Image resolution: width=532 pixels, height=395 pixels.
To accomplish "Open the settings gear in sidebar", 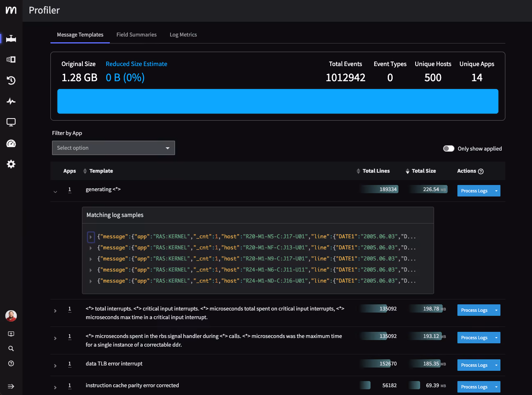I will click(11, 164).
